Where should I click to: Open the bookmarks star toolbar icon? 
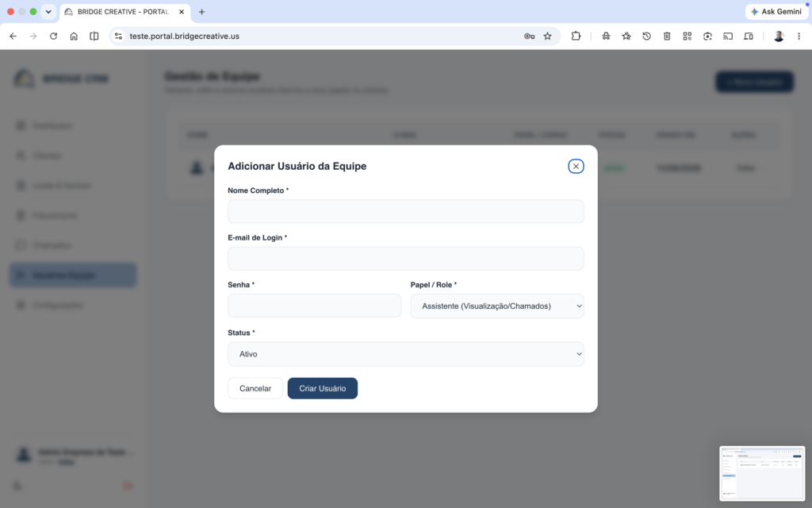coord(626,37)
